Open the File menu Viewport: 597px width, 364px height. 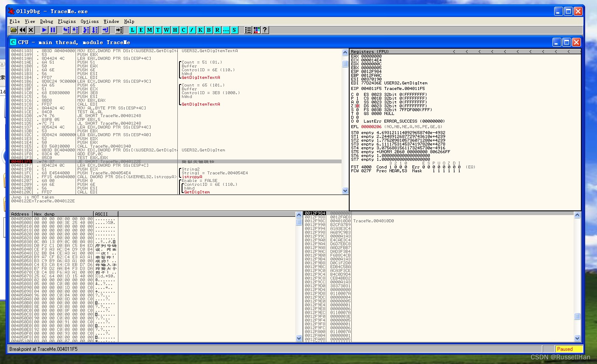tap(14, 21)
